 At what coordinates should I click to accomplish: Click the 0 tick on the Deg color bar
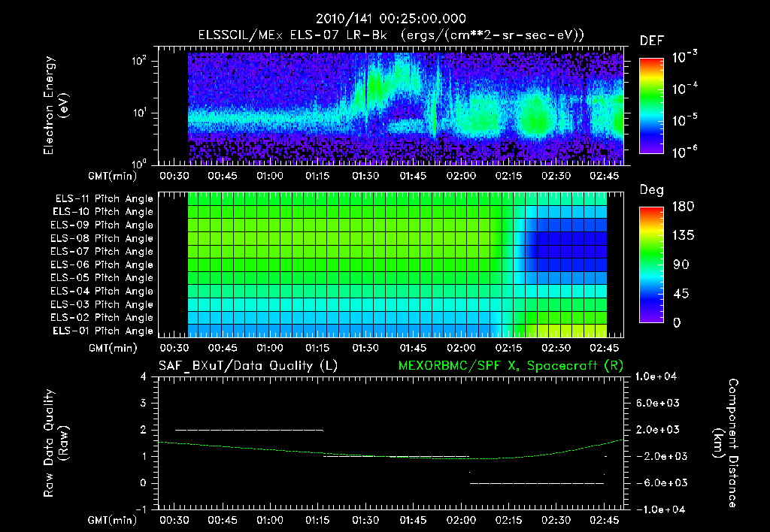pos(678,323)
